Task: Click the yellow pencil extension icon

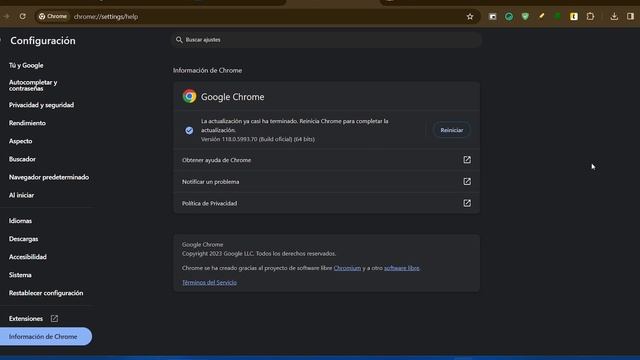Action: [541, 16]
